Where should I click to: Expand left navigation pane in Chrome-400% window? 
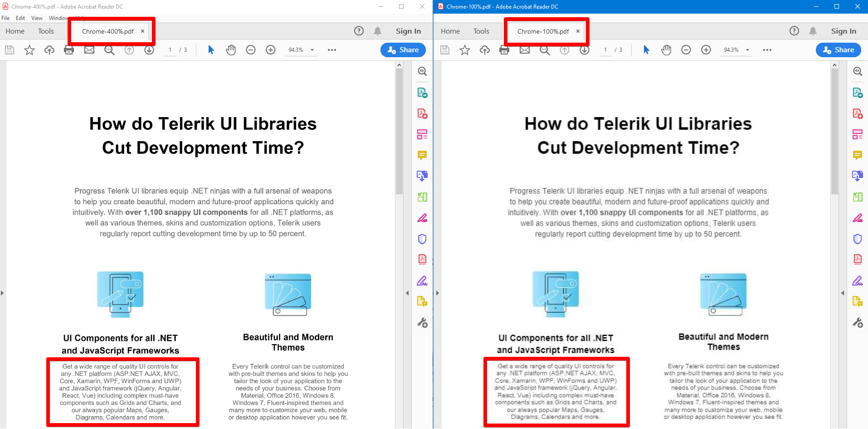point(2,293)
